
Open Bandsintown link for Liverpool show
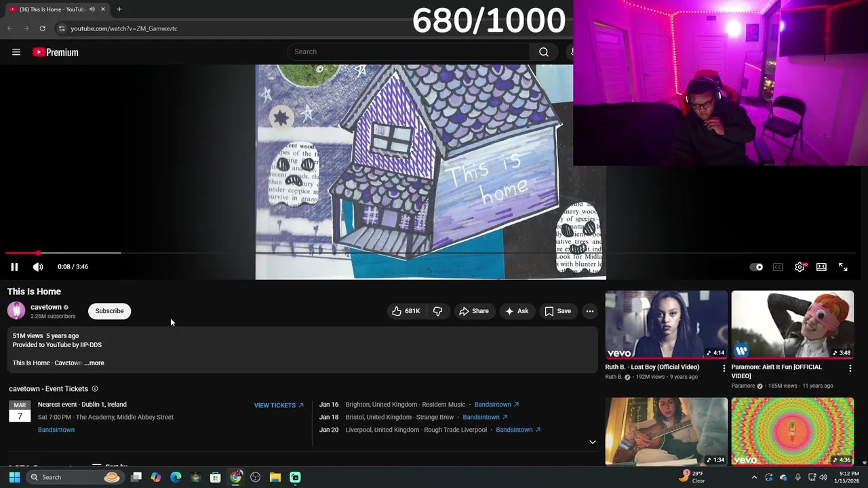coord(518,430)
